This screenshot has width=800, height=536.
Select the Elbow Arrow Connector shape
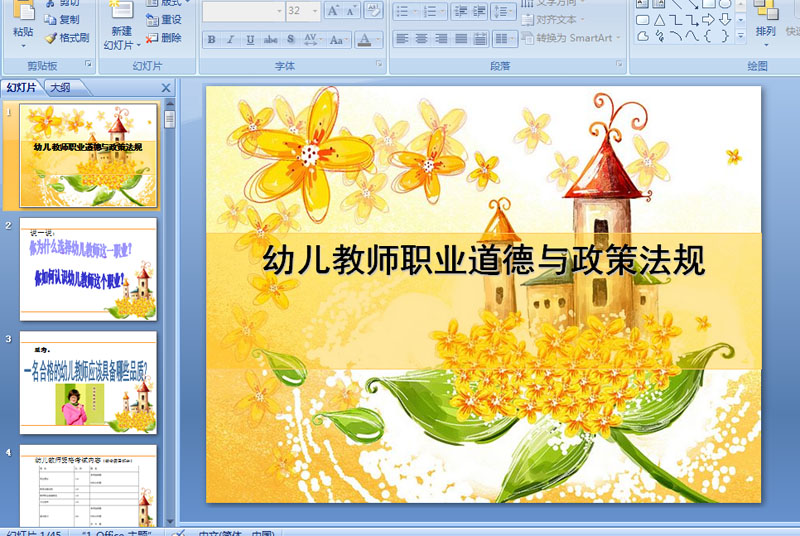[692, 20]
